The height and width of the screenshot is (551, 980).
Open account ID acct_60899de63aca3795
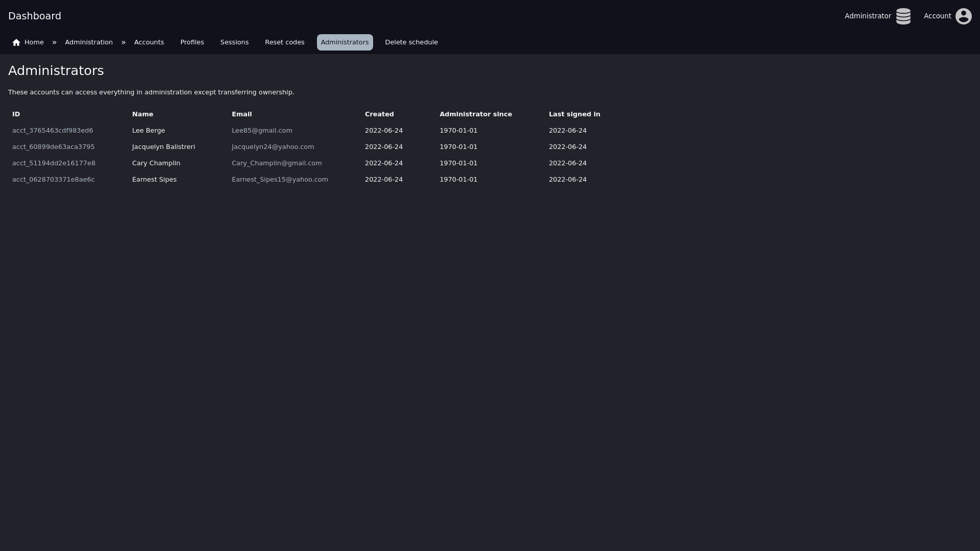[x=53, y=147]
